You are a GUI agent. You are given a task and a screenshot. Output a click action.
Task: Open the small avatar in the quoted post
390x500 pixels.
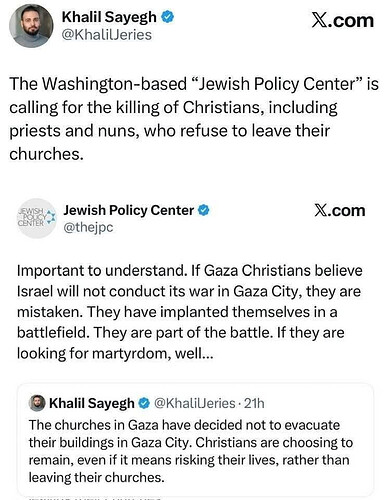(x=37, y=403)
